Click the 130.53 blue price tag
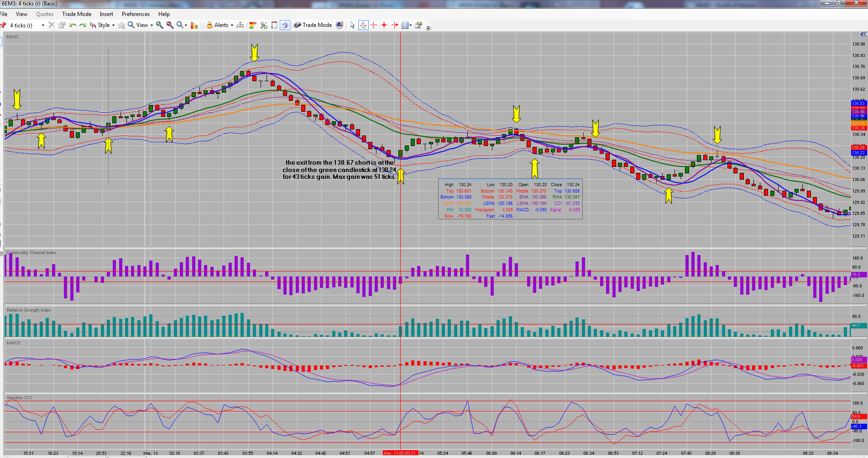 click(x=858, y=104)
